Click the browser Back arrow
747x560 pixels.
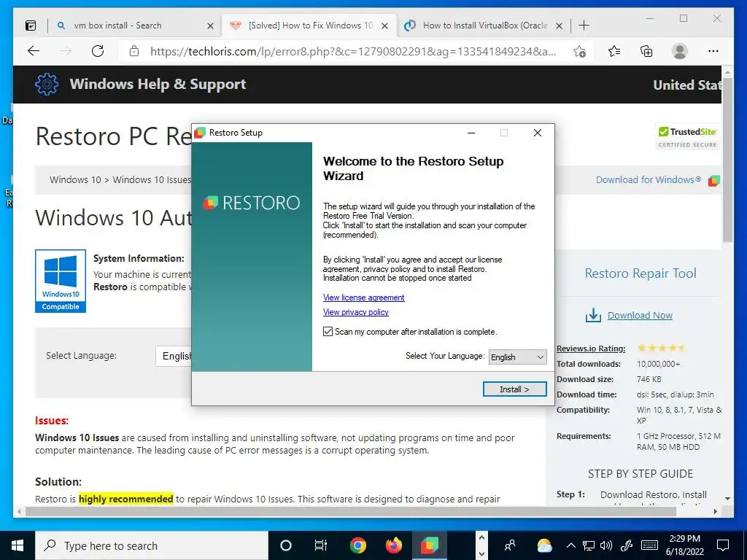(x=34, y=51)
